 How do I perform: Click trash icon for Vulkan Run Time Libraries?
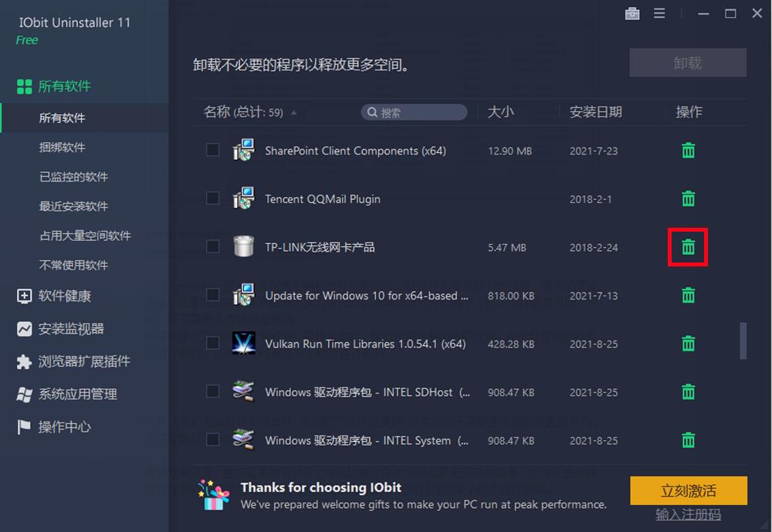point(689,344)
